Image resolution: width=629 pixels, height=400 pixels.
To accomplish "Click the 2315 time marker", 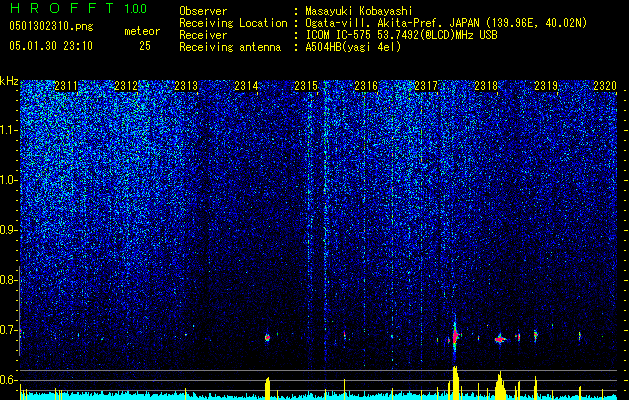I will tap(306, 86).
